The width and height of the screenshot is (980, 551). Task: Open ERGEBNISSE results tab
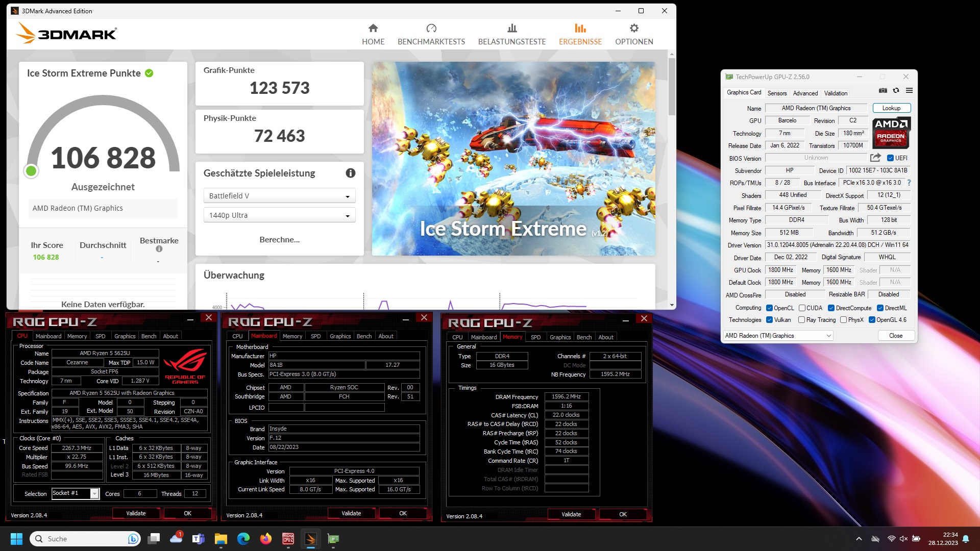click(580, 34)
